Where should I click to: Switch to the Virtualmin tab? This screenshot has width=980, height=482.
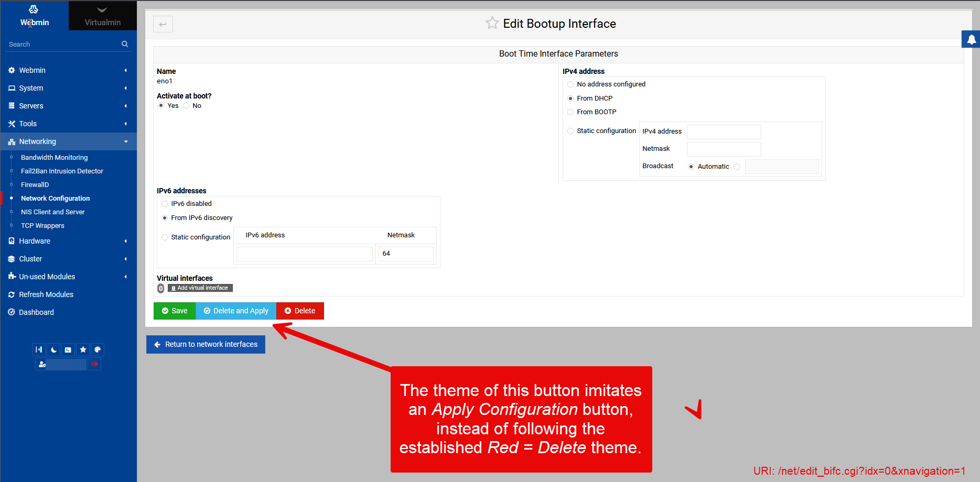tap(103, 16)
